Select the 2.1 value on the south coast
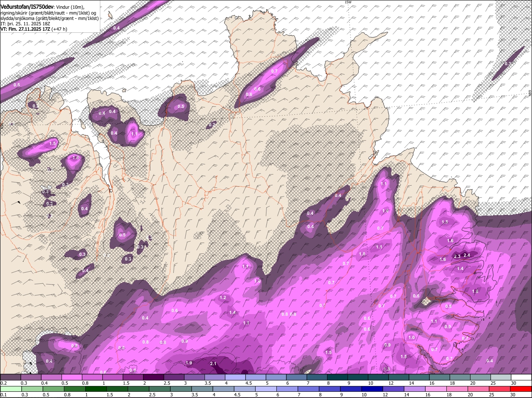 pos(213,364)
